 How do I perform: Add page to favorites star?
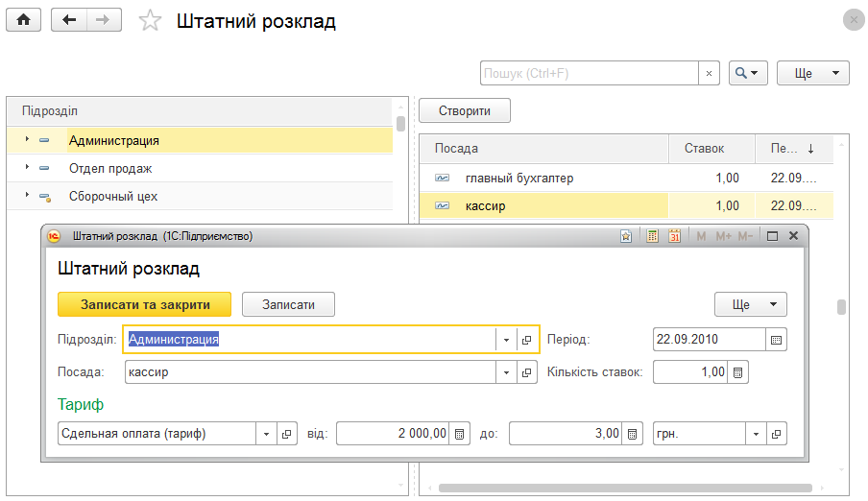pos(150,21)
